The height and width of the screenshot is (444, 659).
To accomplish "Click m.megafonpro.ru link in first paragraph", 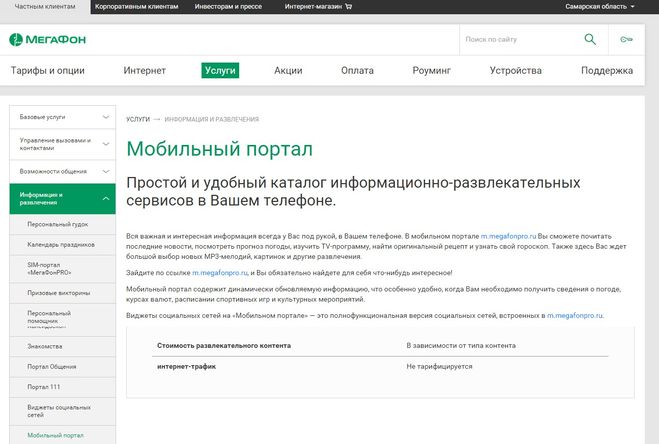I will coord(508,236).
